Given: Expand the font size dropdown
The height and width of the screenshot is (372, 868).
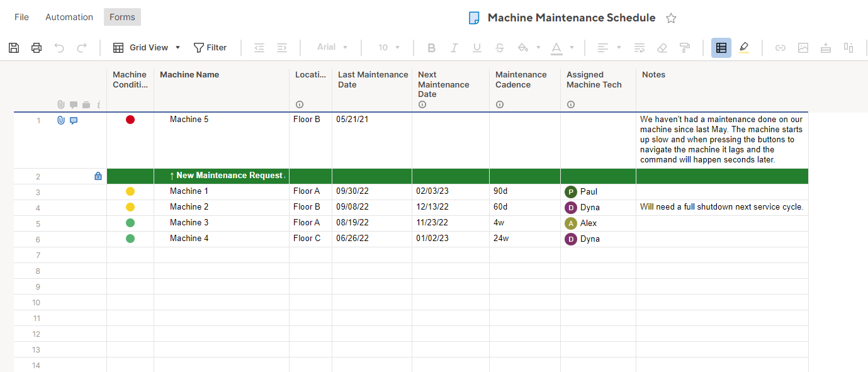Looking at the screenshot, I should (389, 48).
